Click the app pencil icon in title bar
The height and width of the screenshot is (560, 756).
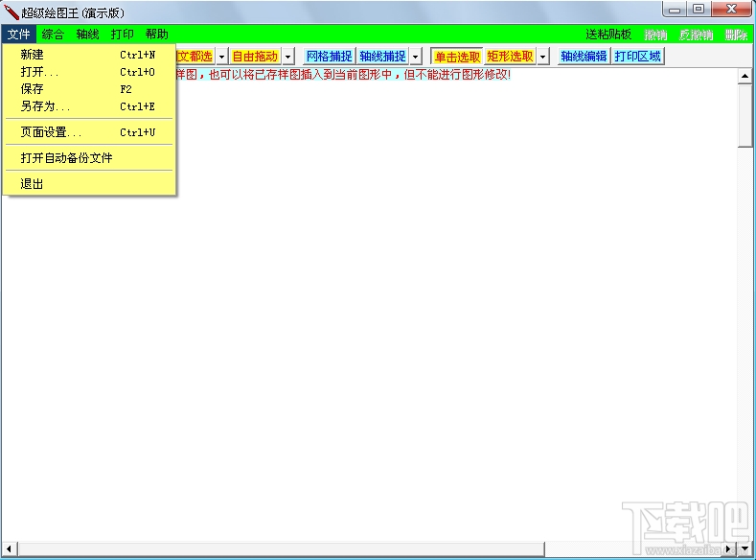click(x=11, y=12)
